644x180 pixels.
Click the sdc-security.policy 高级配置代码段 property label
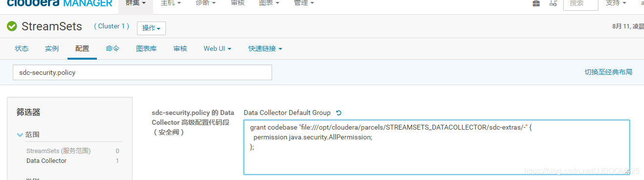click(x=193, y=122)
